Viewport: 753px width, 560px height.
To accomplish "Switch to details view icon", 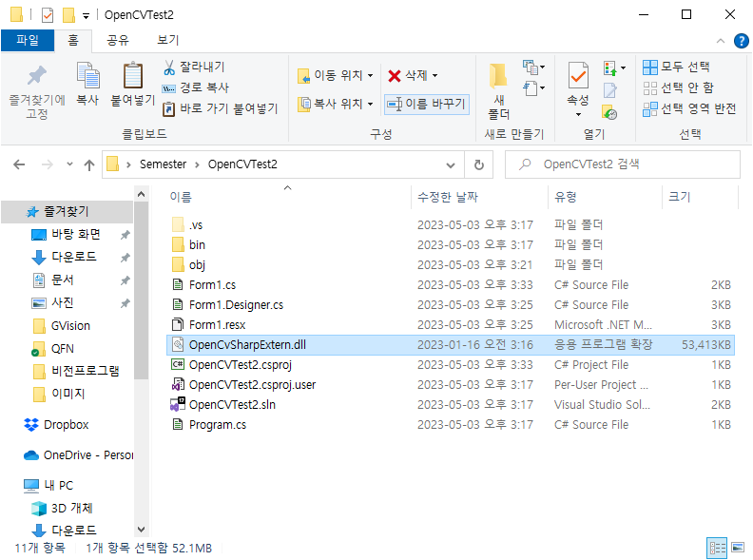I will (717, 548).
